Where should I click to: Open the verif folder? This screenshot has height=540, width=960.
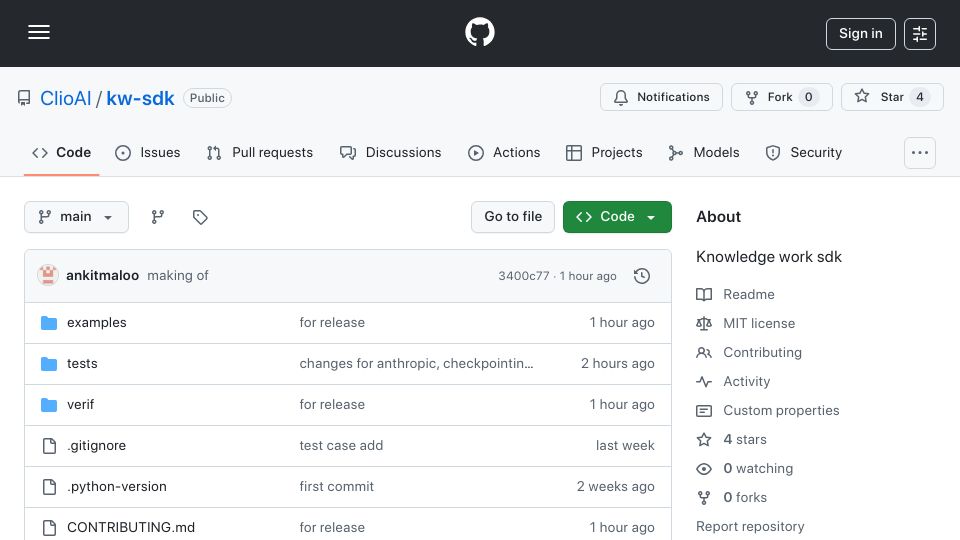click(80, 405)
